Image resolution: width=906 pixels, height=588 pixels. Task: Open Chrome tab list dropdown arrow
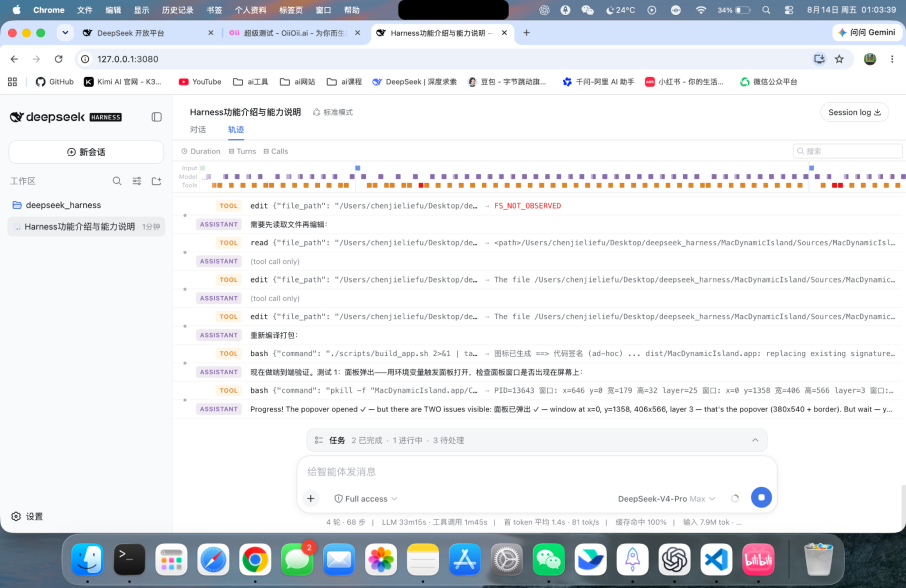65,33
